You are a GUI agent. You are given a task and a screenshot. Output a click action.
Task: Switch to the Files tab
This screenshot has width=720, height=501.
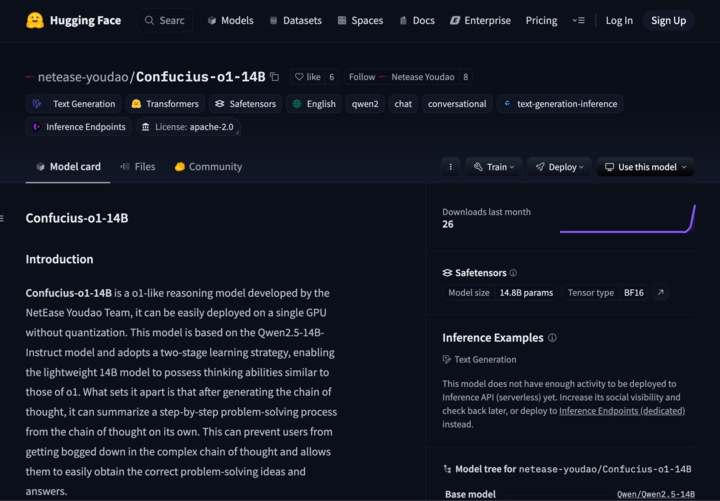(x=138, y=167)
